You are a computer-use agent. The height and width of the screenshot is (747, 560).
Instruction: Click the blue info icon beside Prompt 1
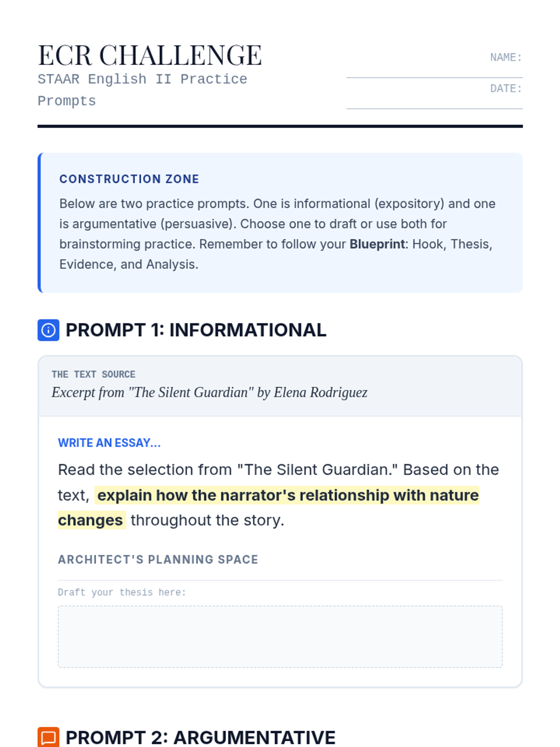pos(48,330)
